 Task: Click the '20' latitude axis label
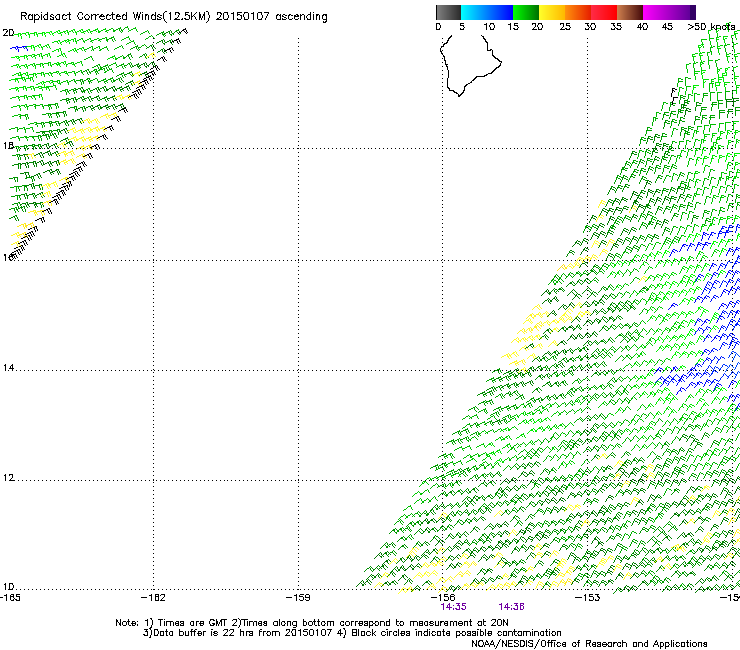click(8, 33)
